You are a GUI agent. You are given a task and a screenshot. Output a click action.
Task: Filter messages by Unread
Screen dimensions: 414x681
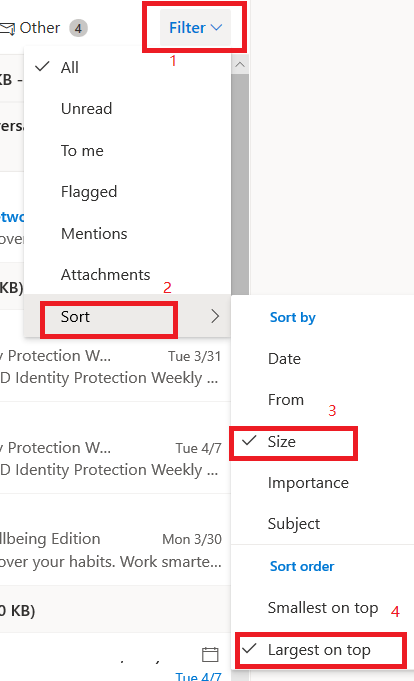click(x=127, y=109)
